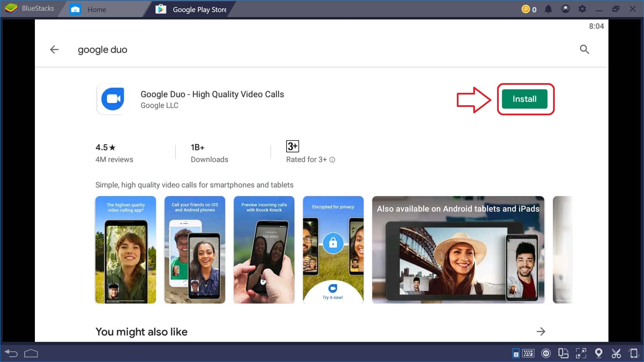644x362 pixels.
Task: Open BlueStacks settings gear
Action: [x=582, y=9]
